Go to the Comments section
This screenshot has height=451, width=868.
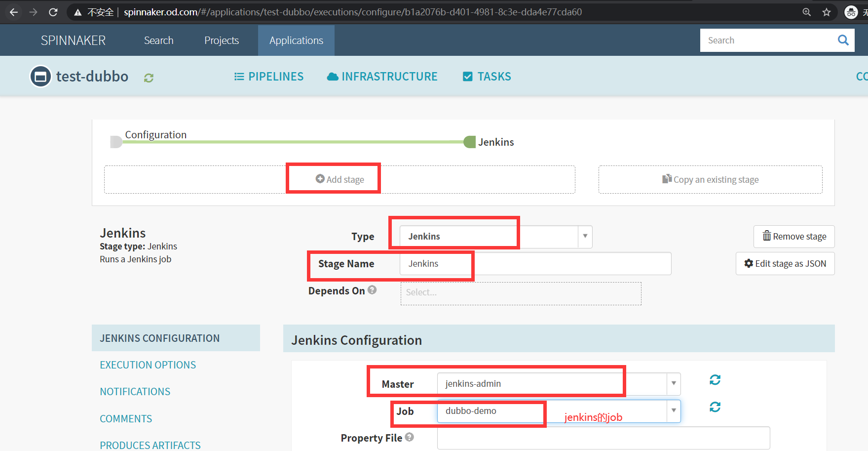126,419
